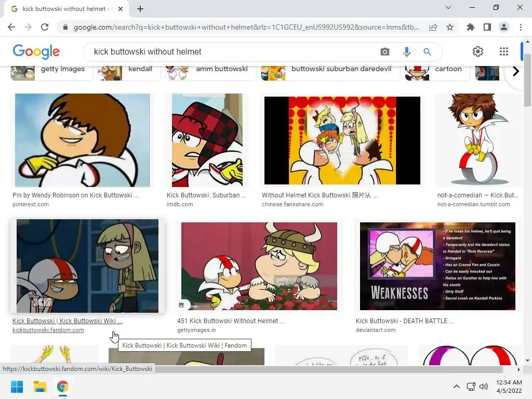Open Chrome extensions puzzle icon

tap(470, 27)
